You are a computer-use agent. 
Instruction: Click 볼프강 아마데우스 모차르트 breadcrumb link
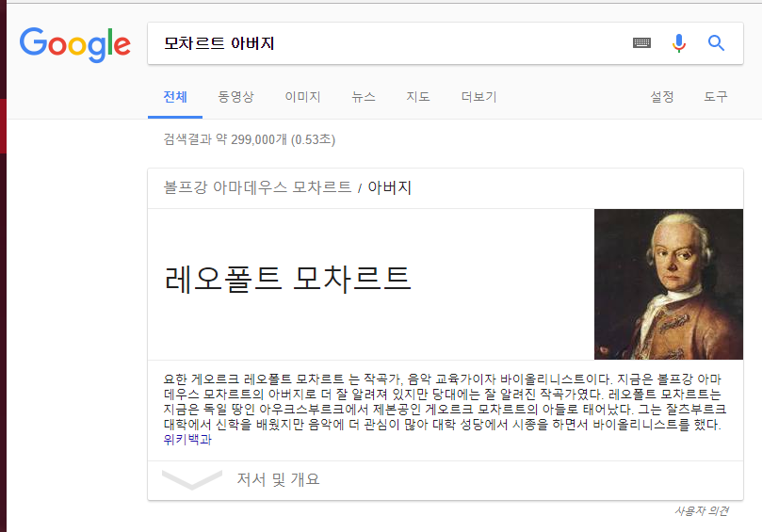pyautogui.click(x=257, y=187)
